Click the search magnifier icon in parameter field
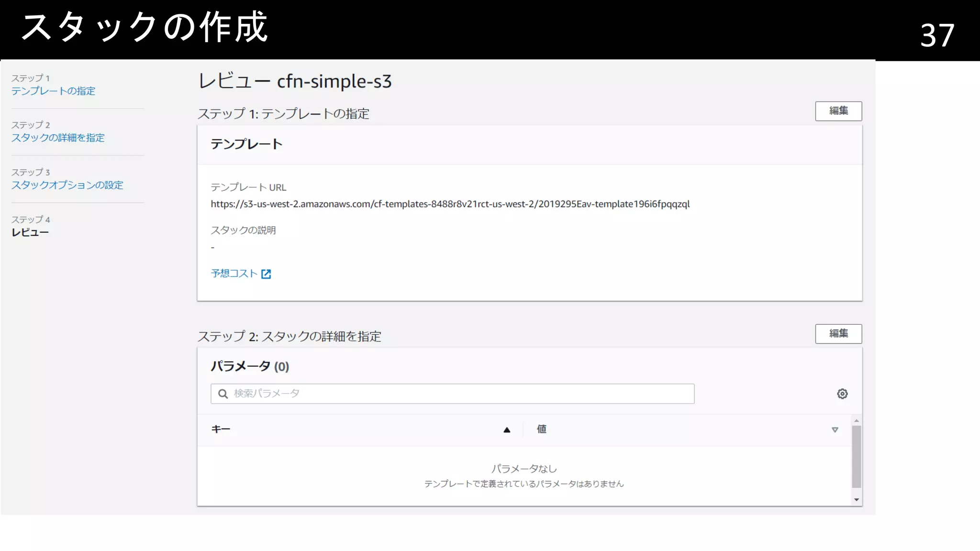The image size is (980, 551). (223, 394)
